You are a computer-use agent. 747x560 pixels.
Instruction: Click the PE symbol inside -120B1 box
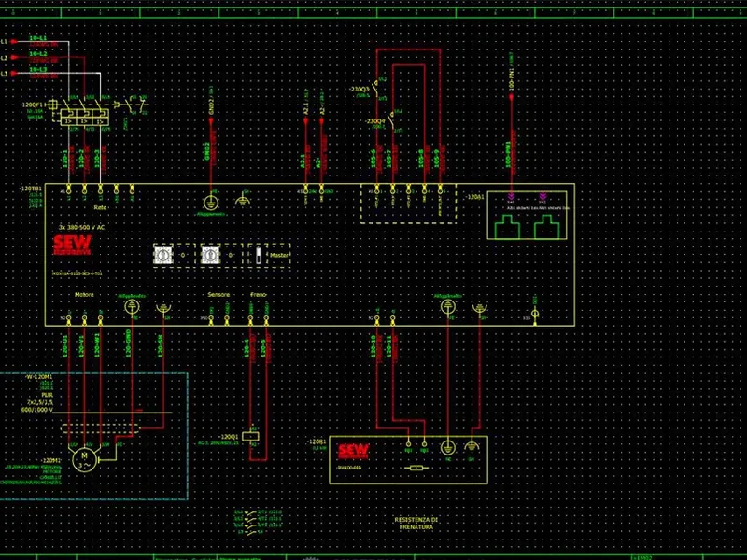point(447,448)
